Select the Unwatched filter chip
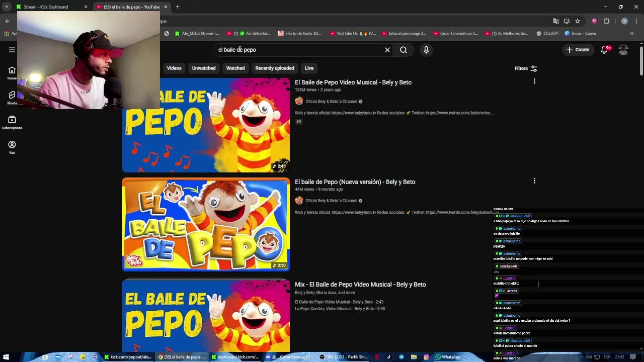The image size is (644, 362). click(204, 68)
